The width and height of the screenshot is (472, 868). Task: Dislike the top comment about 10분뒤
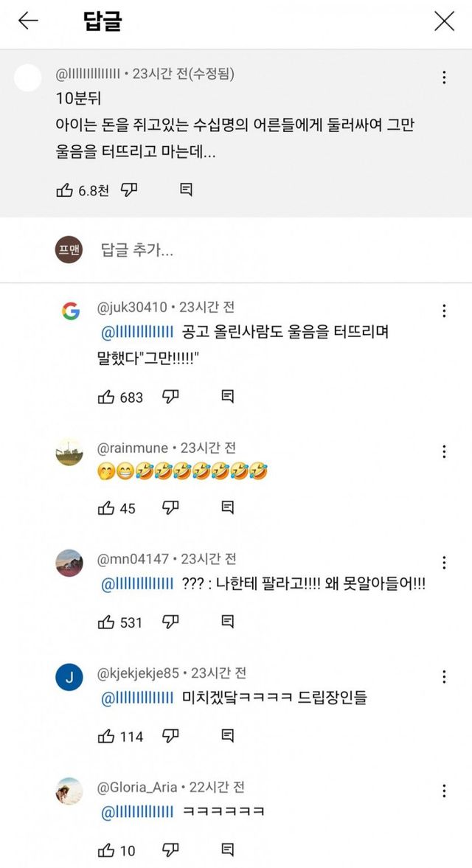tap(129, 190)
